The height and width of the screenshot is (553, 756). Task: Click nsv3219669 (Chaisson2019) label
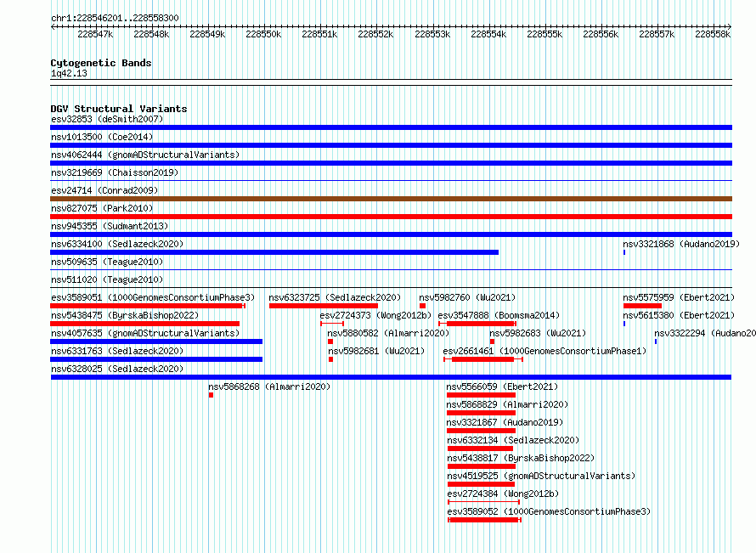[x=115, y=172]
